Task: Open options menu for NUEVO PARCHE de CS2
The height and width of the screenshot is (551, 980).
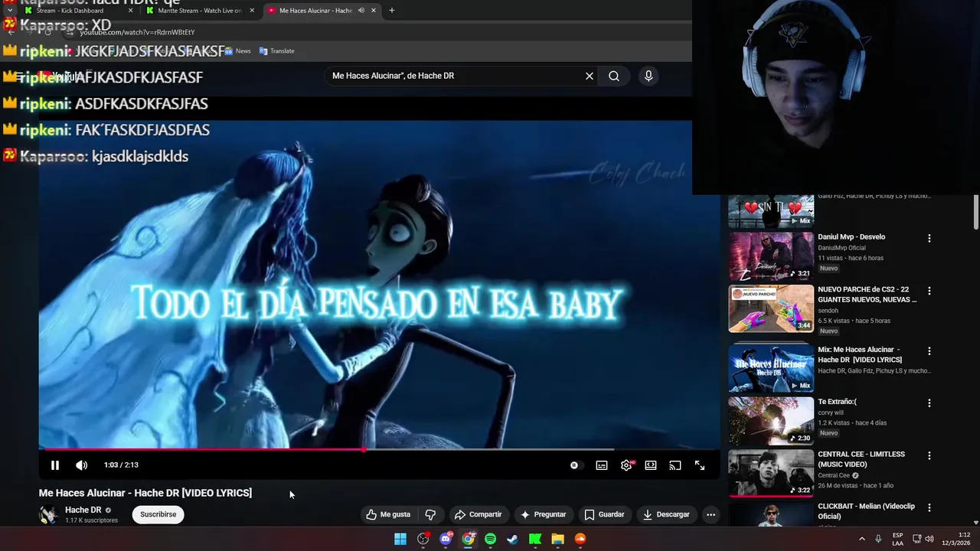Action: [929, 291]
